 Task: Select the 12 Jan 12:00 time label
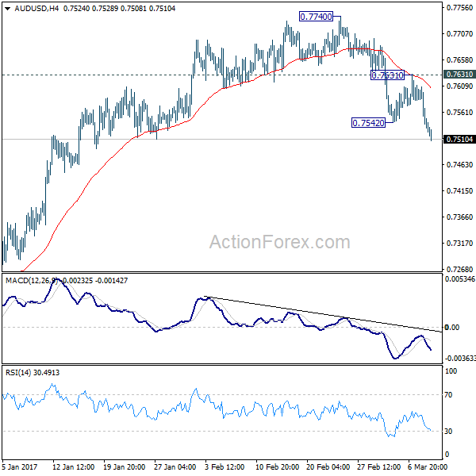[73, 467]
